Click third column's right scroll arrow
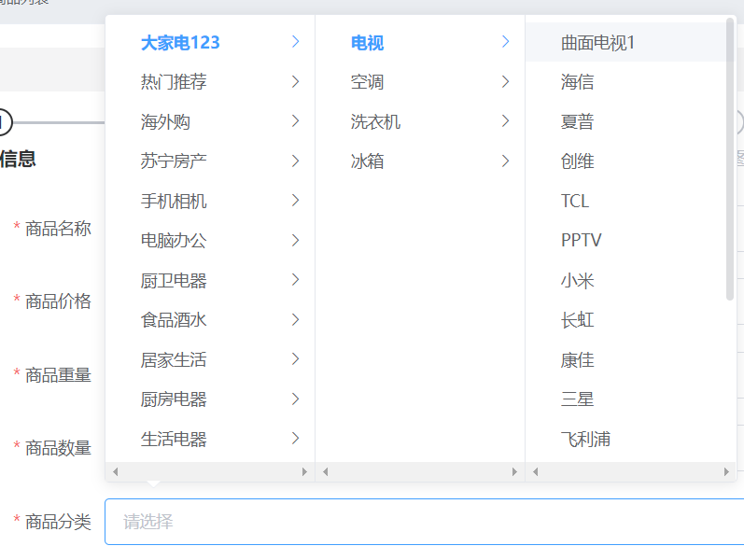 click(726, 471)
